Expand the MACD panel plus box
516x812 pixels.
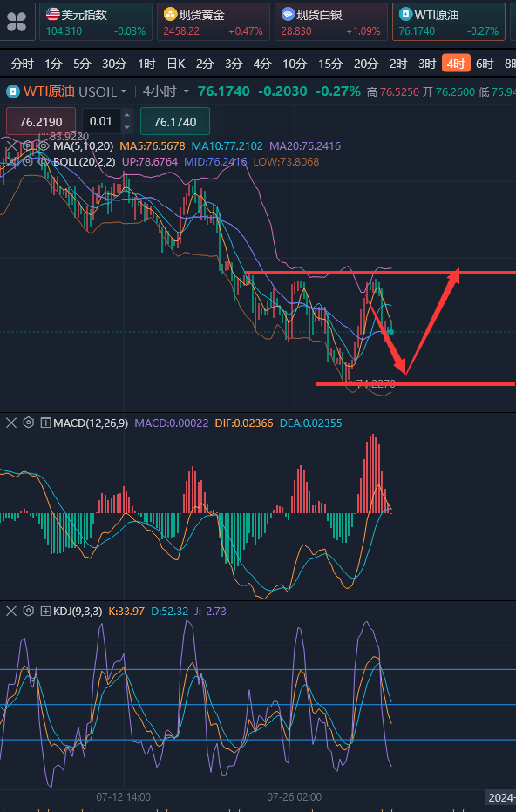[x=45, y=423]
